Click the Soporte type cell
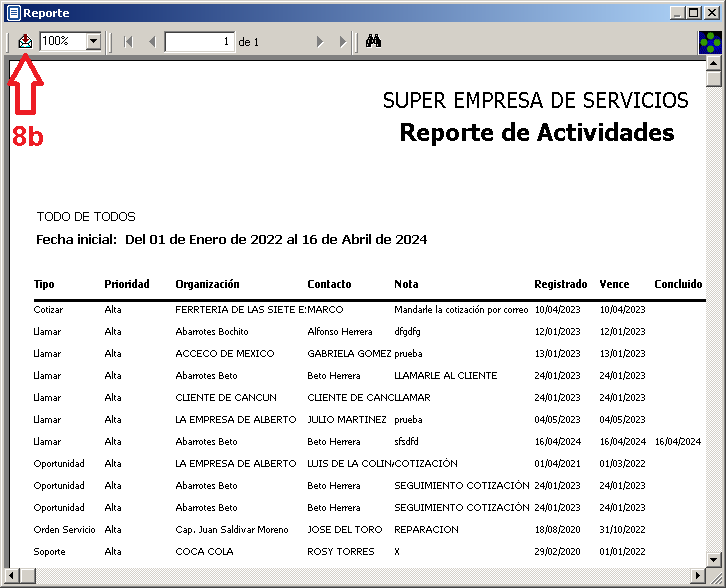The width and height of the screenshot is (726, 588). point(49,551)
